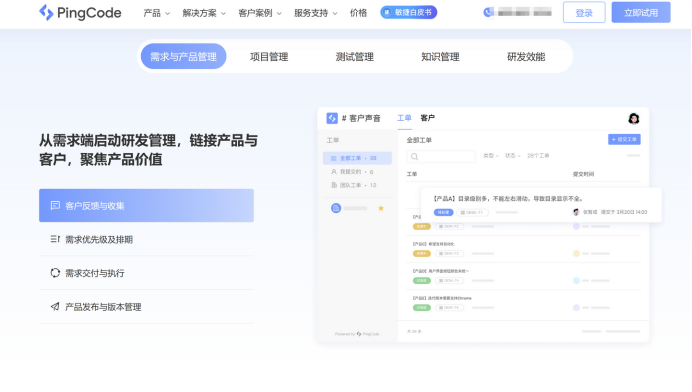Click the person icon beside 我提交的
Viewport: 692px width, 392px height.
334,172
